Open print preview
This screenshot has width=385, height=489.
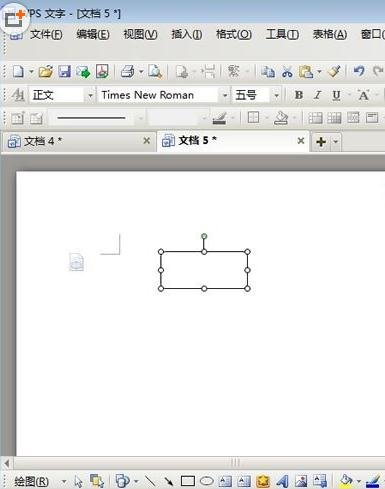(155, 71)
